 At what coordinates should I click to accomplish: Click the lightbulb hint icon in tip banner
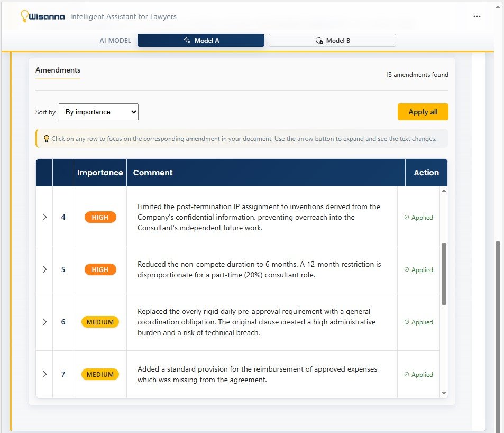tap(47, 139)
